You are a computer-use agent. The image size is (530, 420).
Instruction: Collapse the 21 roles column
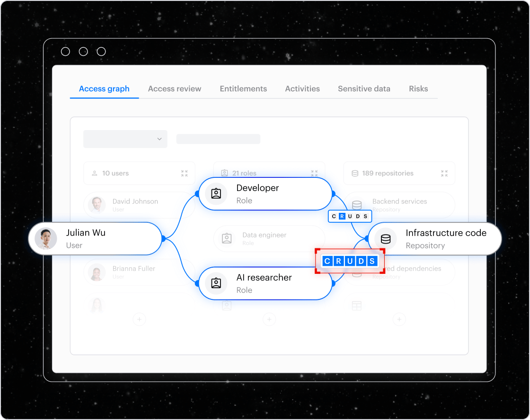(x=314, y=174)
